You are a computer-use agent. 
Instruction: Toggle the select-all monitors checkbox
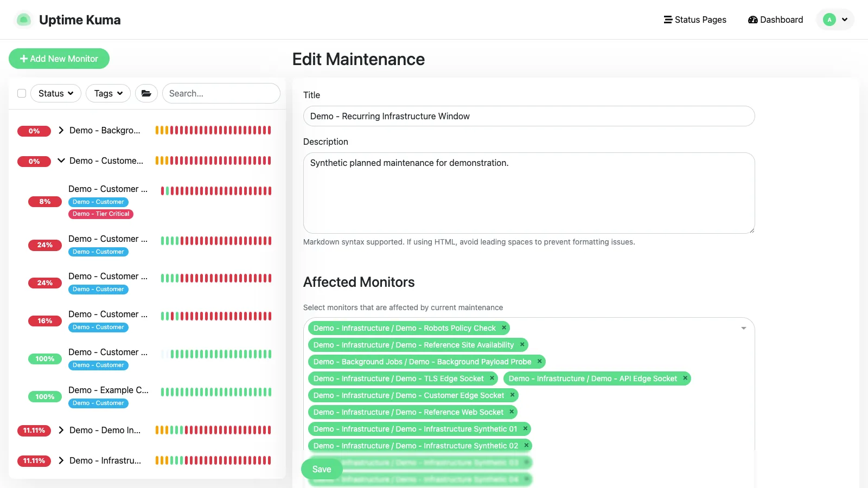pos(22,93)
